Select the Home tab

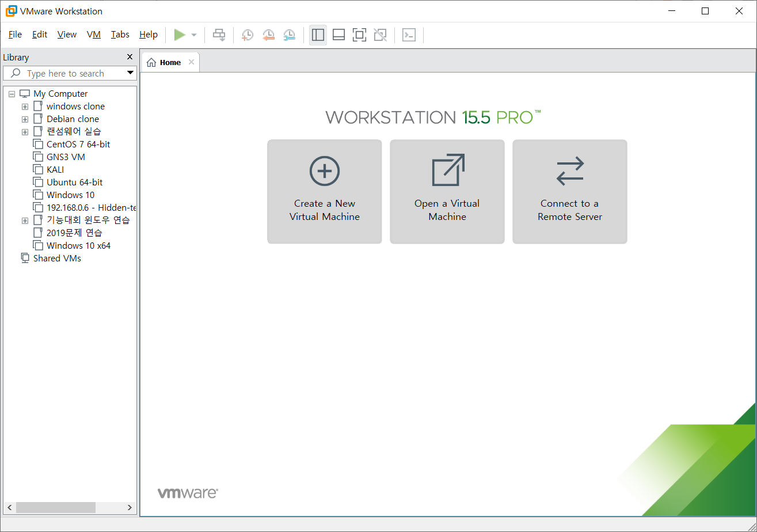170,62
